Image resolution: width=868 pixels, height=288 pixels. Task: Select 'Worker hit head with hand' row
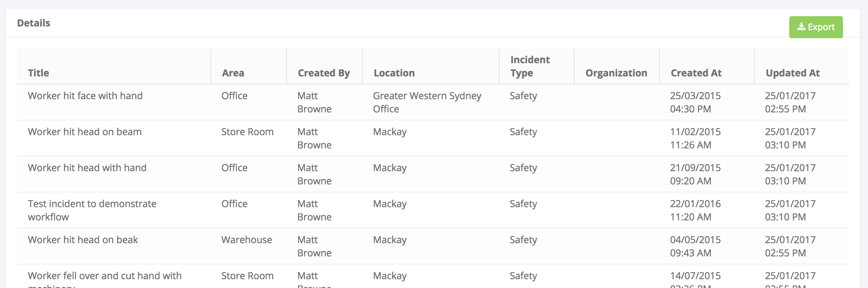point(87,168)
